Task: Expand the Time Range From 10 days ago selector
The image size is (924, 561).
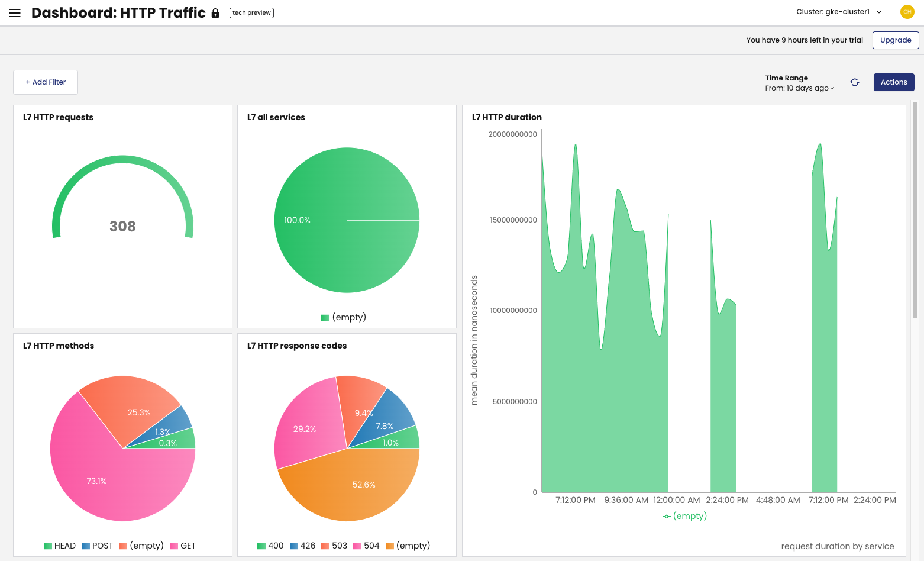Action: coord(799,88)
